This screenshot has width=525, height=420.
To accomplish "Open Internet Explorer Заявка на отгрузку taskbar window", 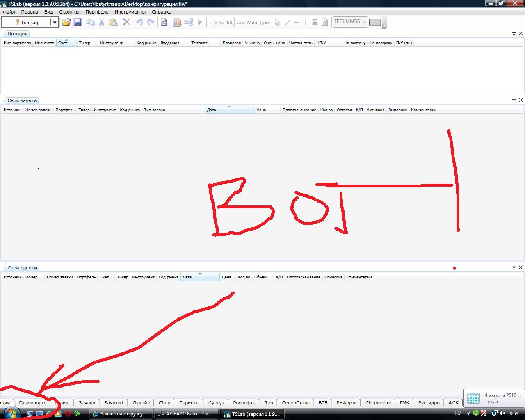I will click(x=121, y=414).
